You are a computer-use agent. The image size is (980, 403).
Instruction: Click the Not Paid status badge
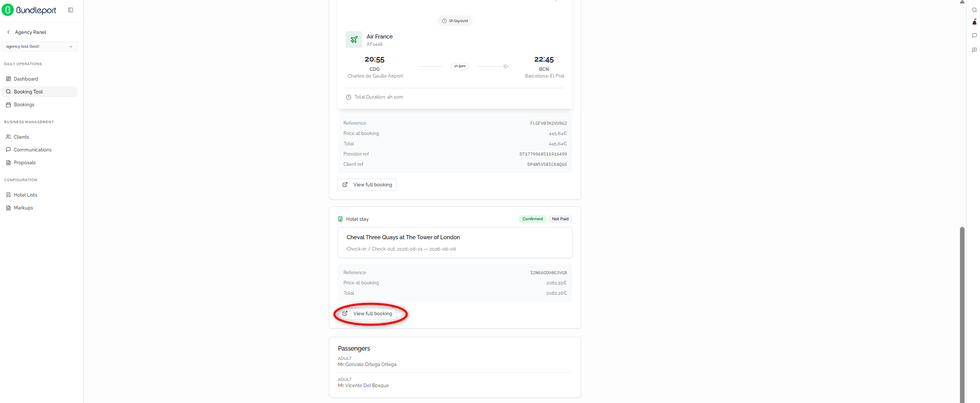[560, 219]
